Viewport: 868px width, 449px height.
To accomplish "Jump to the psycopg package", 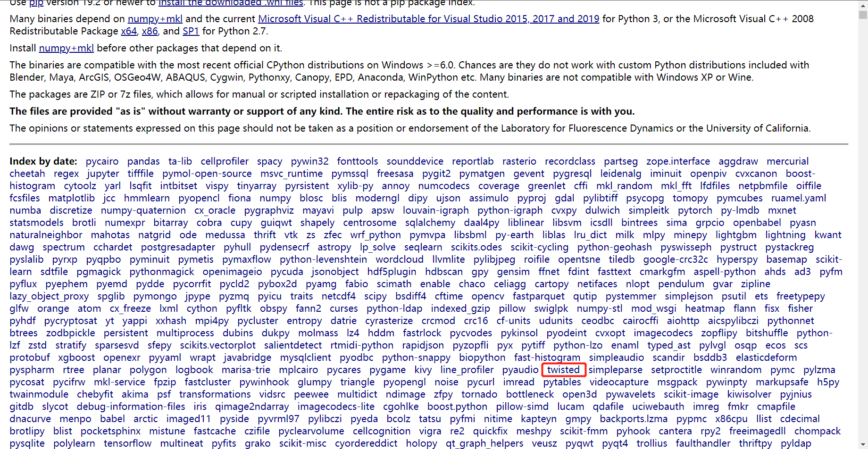I will [645, 198].
